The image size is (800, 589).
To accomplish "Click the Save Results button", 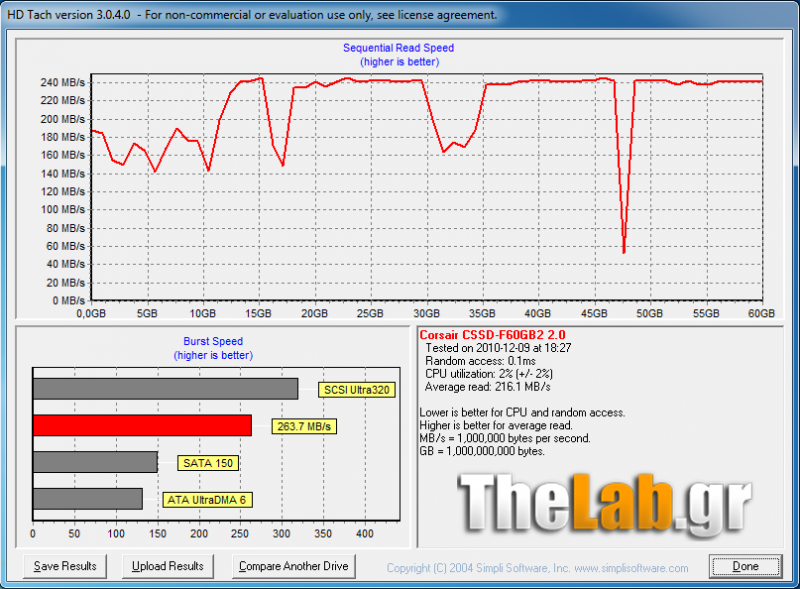I will click(x=65, y=566).
